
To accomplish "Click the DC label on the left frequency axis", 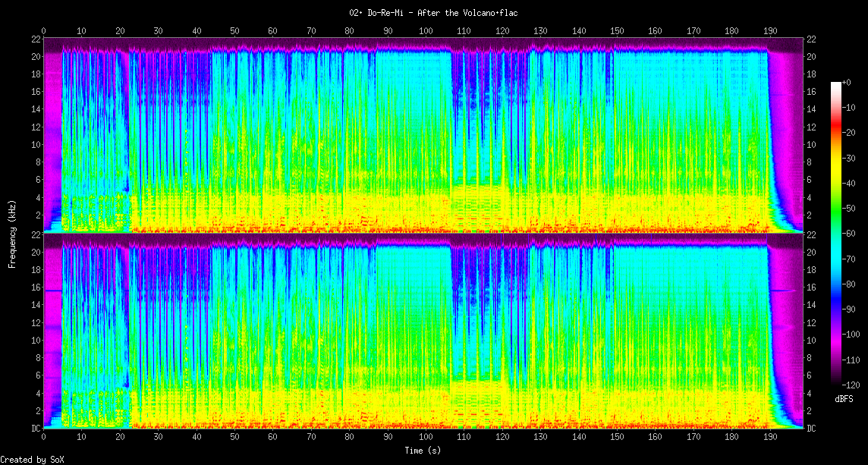I will click(x=35, y=429).
